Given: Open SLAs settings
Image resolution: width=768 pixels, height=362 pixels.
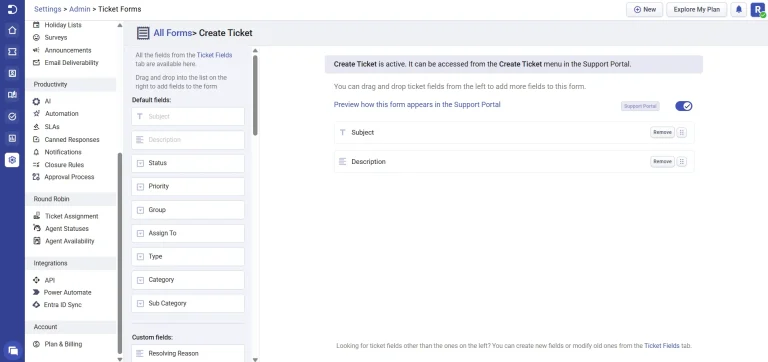Looking at the screenshot, I should 51,126.
